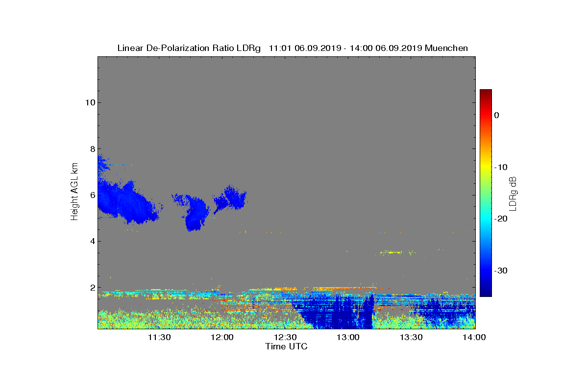
Task: Click the height tick label 8
Action: [92, 149]
